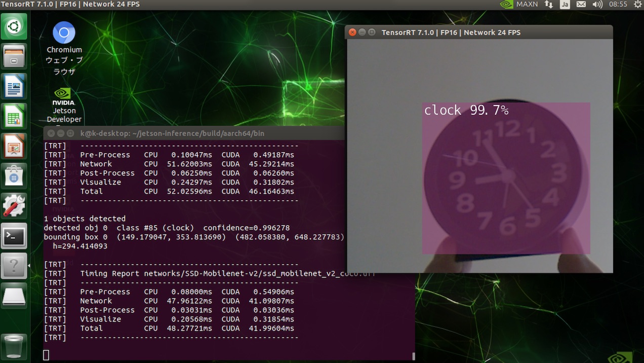Image resolution: width=644 pixels, height=363 pixels.
Task: Maximize the jetson-inference terminal window
Action: tap(70, 133)
